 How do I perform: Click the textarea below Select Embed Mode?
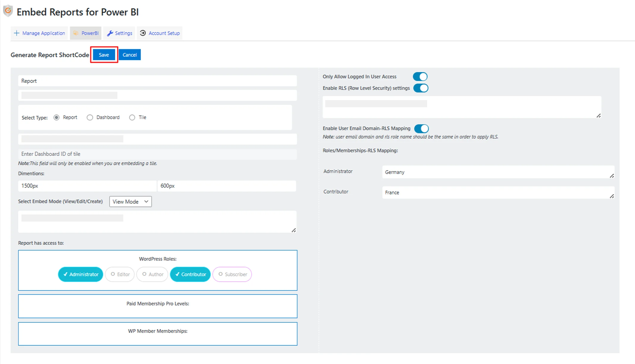[x=158, y=222]
